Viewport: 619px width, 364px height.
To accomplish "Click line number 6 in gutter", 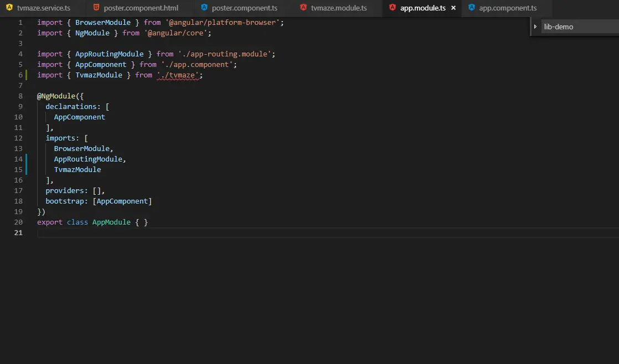I will 20,75.
